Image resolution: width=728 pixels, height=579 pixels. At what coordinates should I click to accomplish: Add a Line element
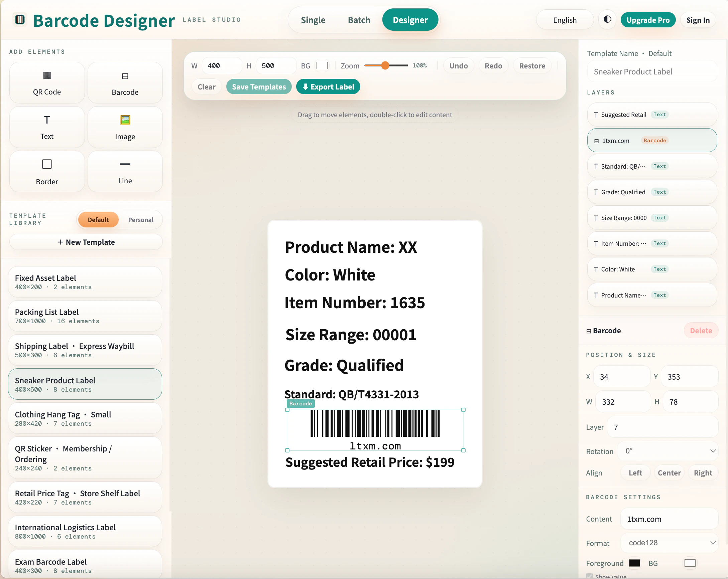[x=125, y=171]
